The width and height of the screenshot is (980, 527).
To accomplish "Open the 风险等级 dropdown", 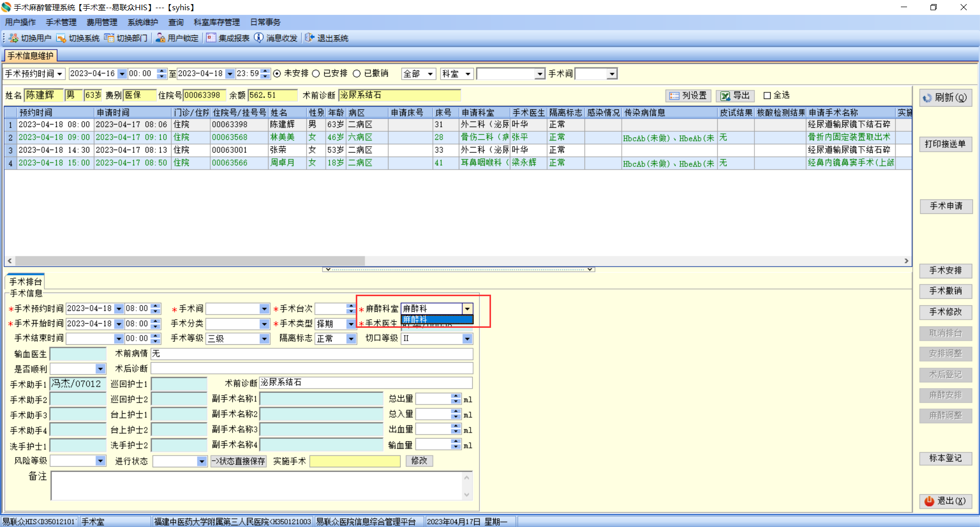I will (x=101, y=461).
